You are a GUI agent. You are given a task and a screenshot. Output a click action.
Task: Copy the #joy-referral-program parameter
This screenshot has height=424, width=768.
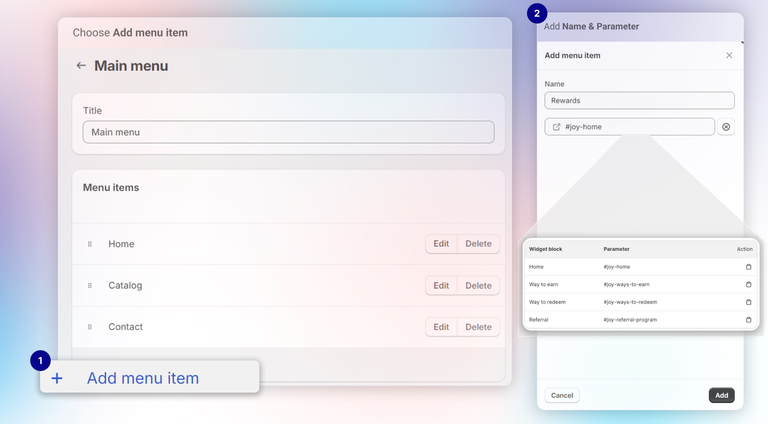tap(748, 320)
